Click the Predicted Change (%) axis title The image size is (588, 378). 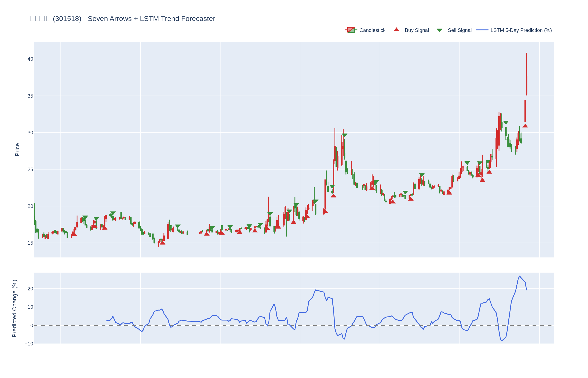14,308
